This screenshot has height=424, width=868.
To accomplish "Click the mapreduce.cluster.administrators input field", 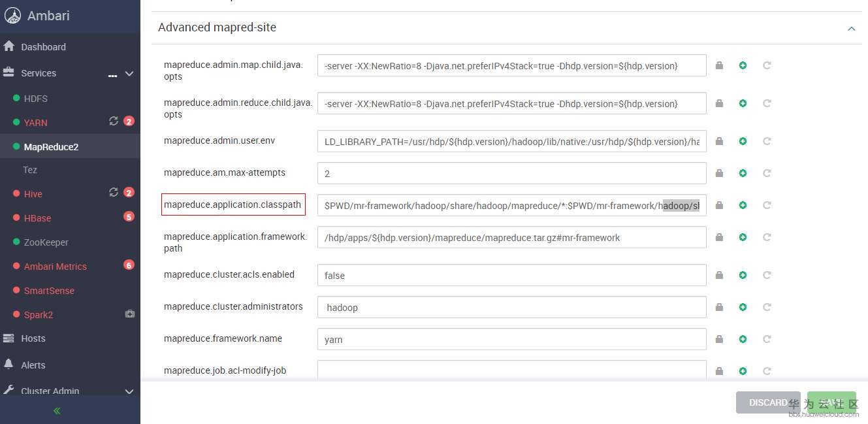I will click(x=511, y=307).
